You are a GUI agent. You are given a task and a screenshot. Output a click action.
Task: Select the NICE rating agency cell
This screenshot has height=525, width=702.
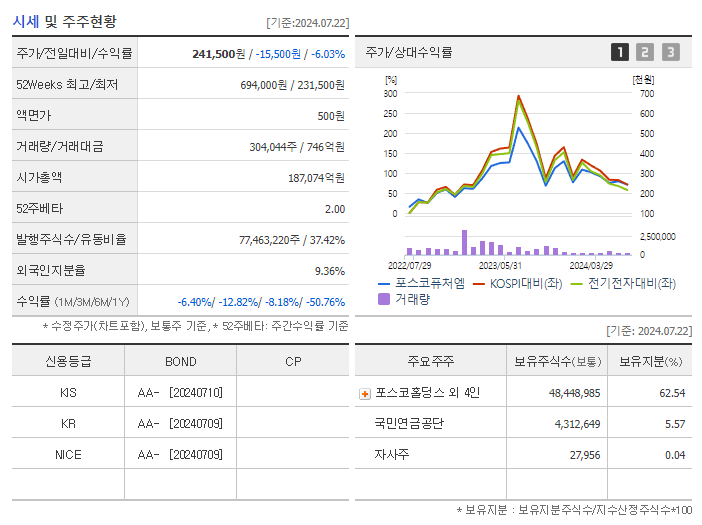click(68, 455)
